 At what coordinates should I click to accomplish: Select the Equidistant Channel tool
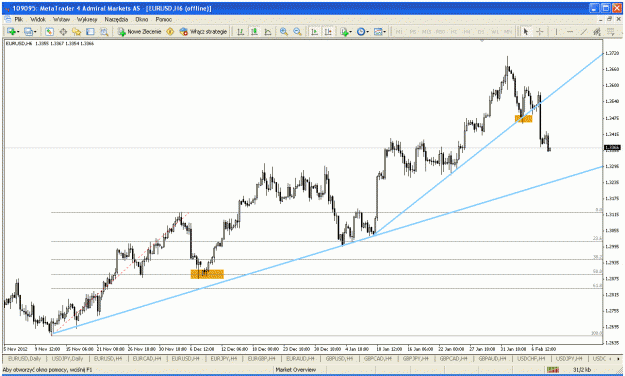(x=597, y=31)
